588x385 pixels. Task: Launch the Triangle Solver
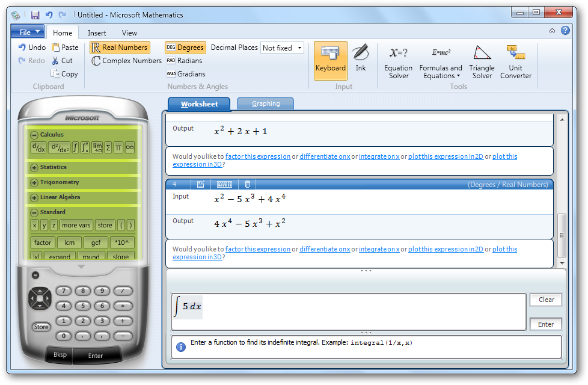(482, 60)
